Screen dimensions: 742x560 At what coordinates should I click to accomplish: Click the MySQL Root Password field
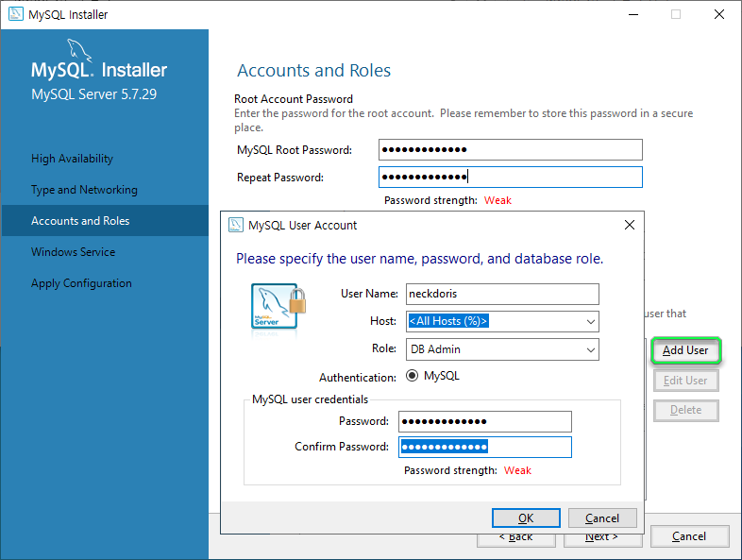tap(510, 149)
